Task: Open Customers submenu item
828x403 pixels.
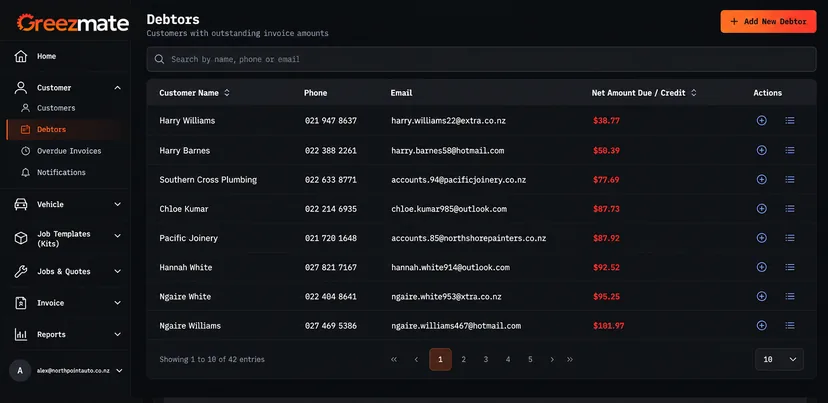Action: pos(56,108)
